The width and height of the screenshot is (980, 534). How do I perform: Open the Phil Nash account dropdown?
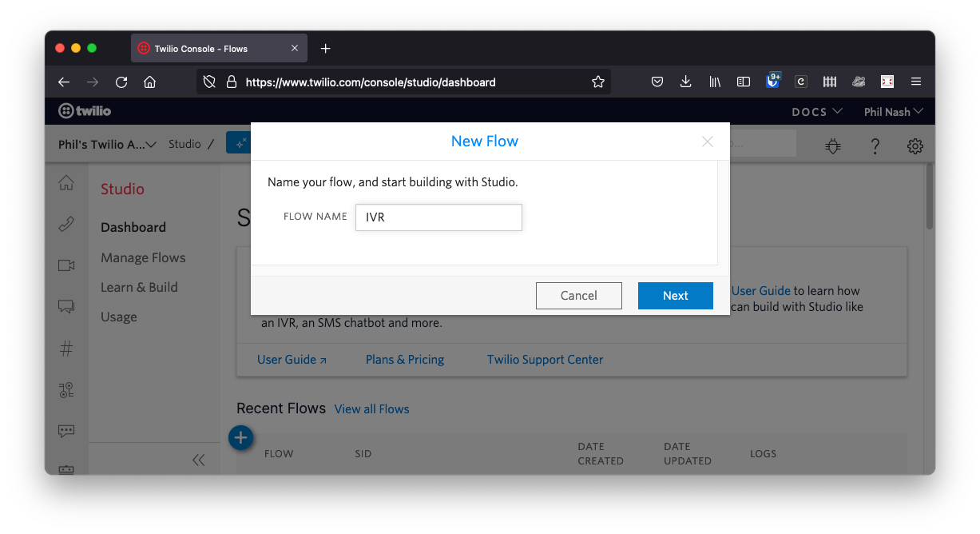pos(894,111)
